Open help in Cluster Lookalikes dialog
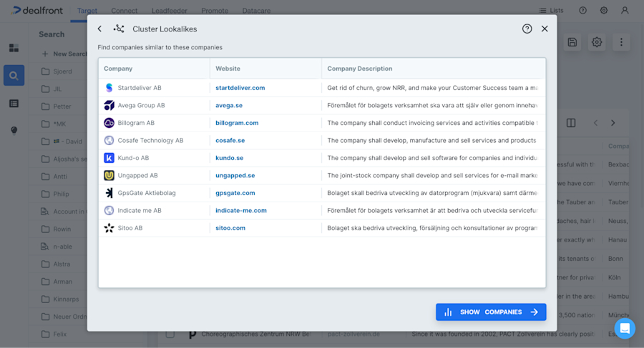 pyautogui.click(x=527, y=29)
